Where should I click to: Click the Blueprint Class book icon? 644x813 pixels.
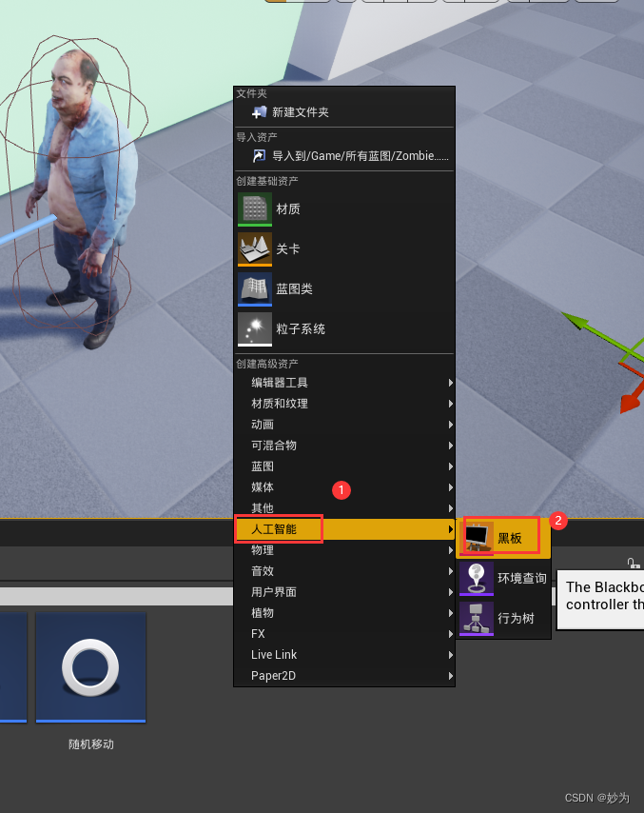(255, 289)
